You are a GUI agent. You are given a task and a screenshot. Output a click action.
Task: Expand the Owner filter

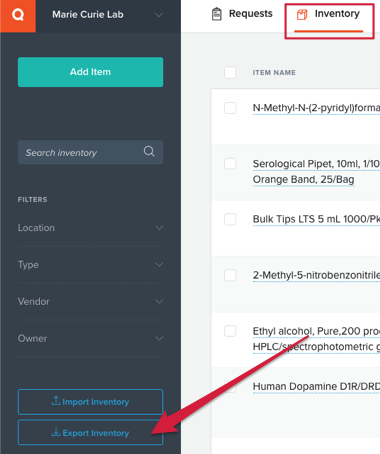coord(90,339)
